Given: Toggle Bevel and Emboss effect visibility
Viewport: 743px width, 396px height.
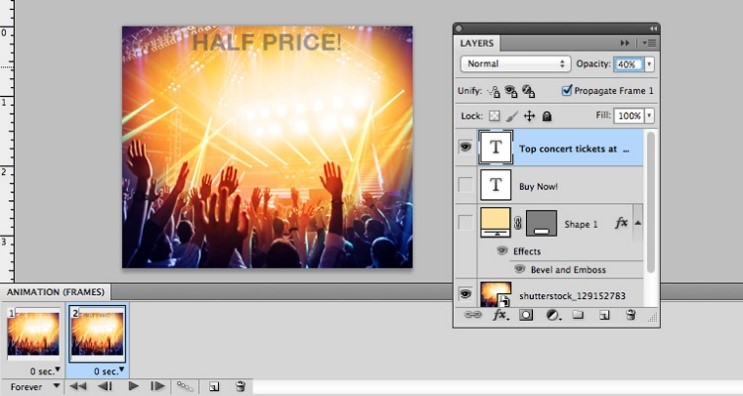Looking at the screenshot, I should 520,269.
